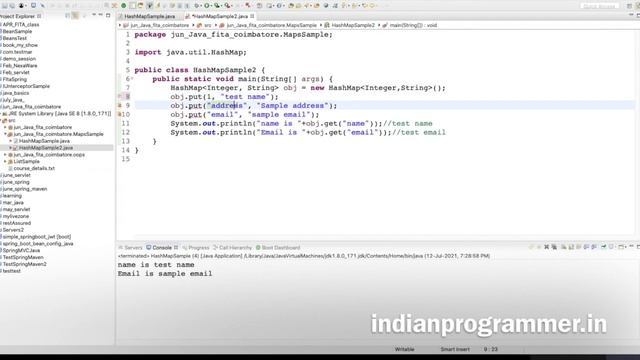Viewport: 640px width, 360px height.
Task: Click the green Run button in toolbar
Action: [207, 6]
